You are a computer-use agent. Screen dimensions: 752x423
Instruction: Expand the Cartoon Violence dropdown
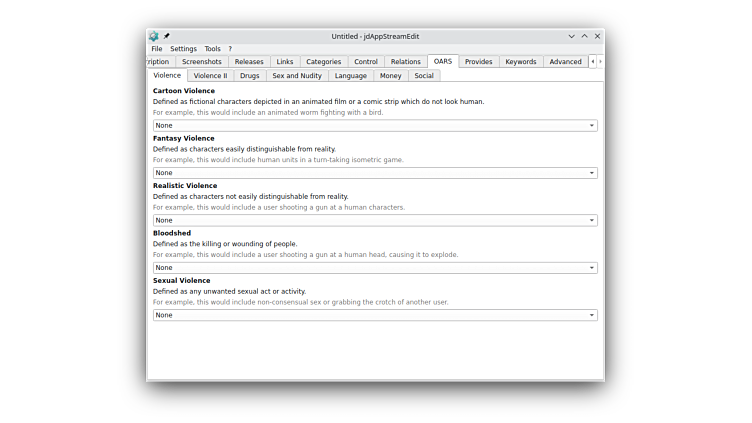(375, 126)
